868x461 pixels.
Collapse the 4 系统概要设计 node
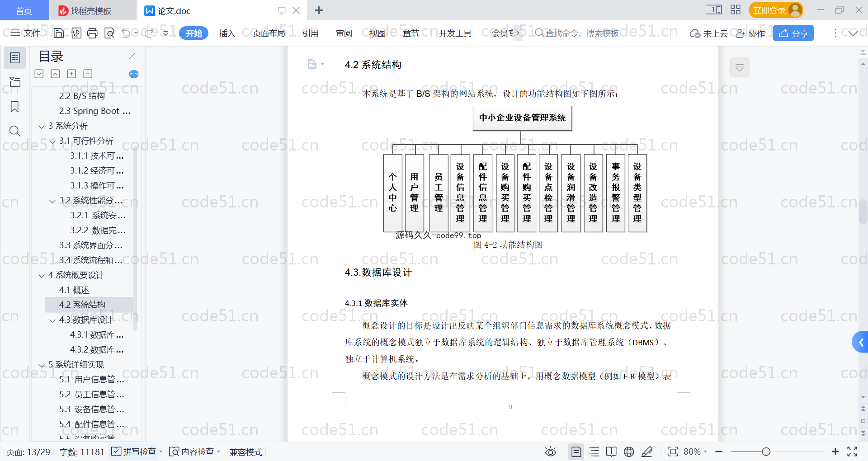click(42, 276)
